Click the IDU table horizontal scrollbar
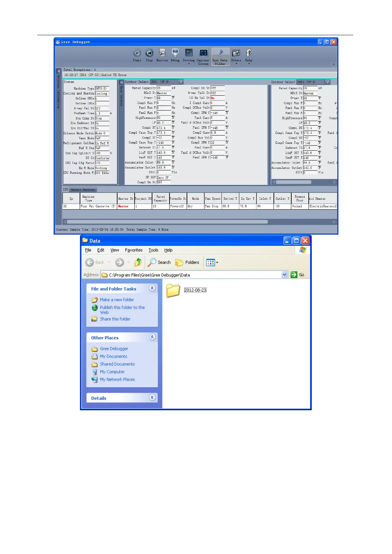The height and width of the screenshot is (554, 392). (167, 222)
